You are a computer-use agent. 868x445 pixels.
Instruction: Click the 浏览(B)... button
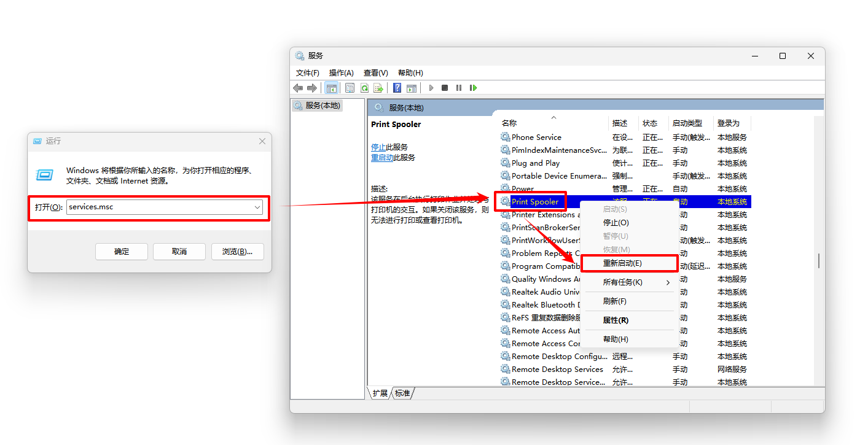pos(238,252)
